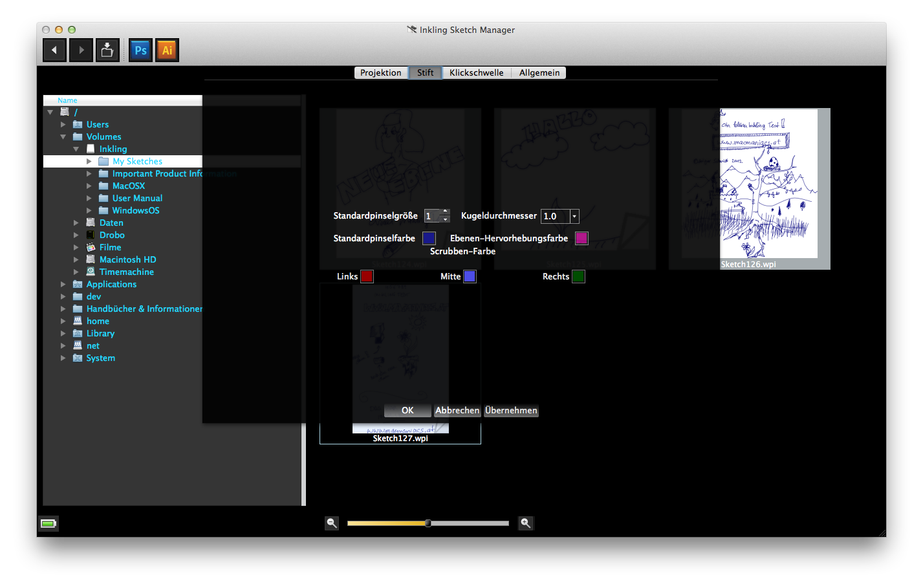The image size is (923, 588).
Task: Pick the Standardpinselfarbe blue color swatch
Action: (x=429, y=238)
